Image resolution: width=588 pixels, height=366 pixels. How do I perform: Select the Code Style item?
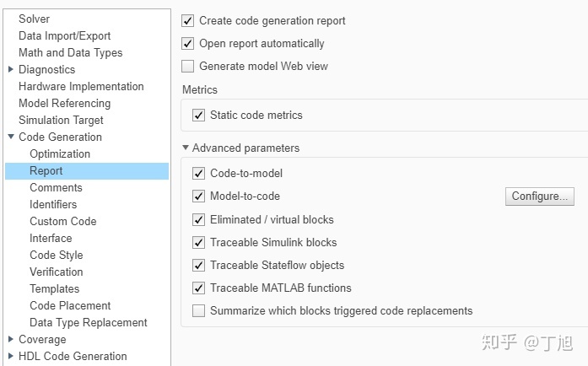coord(57,255)
